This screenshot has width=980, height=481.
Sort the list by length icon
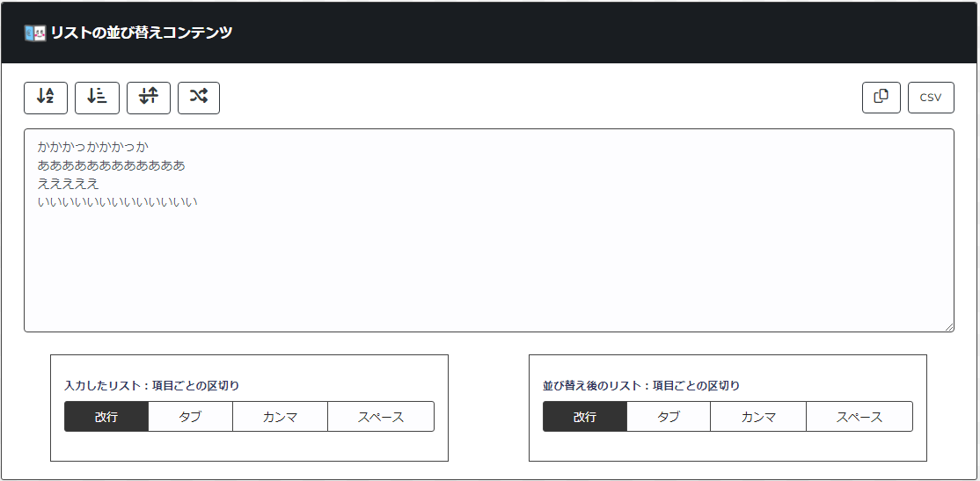(97, 98)
